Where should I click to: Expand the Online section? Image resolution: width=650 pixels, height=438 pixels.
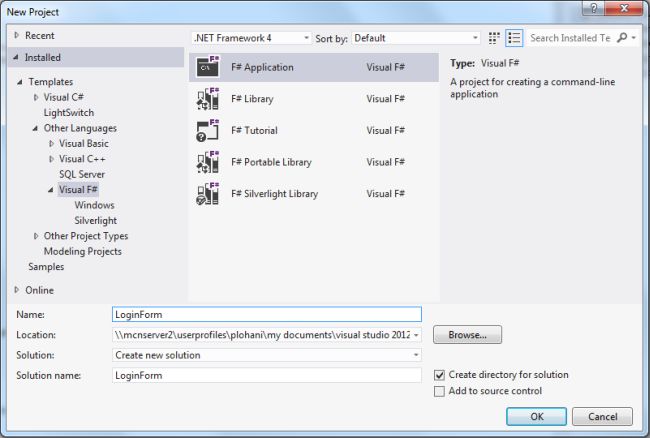(x=17, y=290)
